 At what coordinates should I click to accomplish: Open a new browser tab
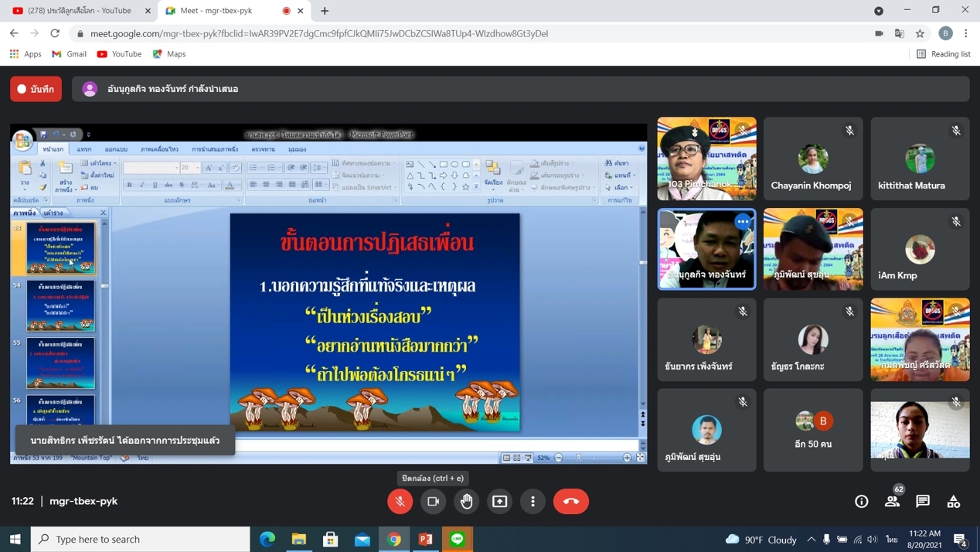pos(325,11)
